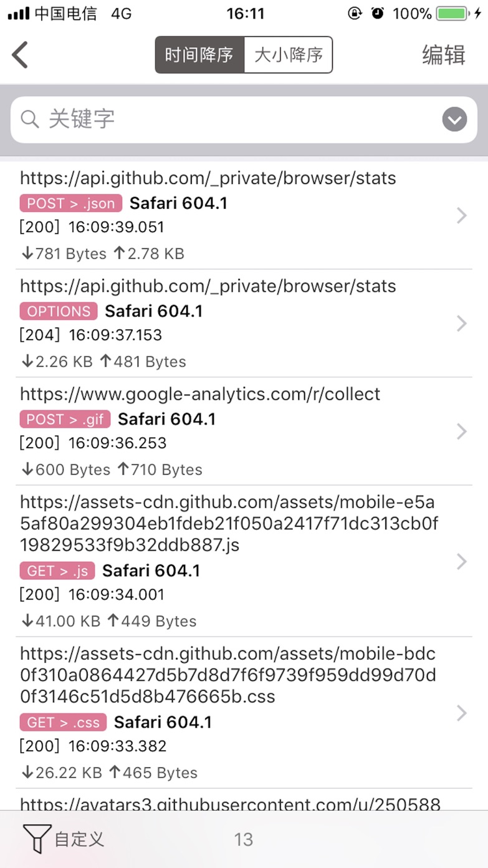The width and height of the screenshot is (488, 868).
Task: Tap the 编辑 edit button
Action: click(x=444, y=55)
